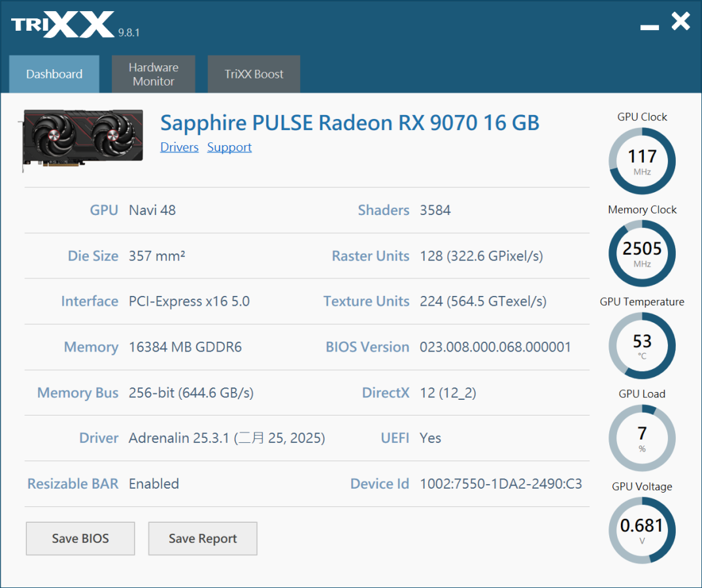Click the Resizable BAR label
The height and width of the screenshot is (588, 702).
[x=73, y=483]
